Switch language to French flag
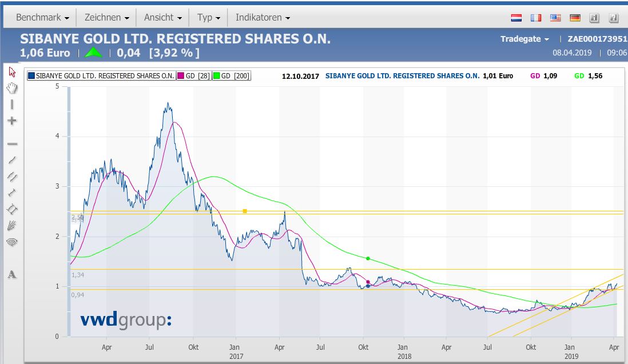 (536, 18)
